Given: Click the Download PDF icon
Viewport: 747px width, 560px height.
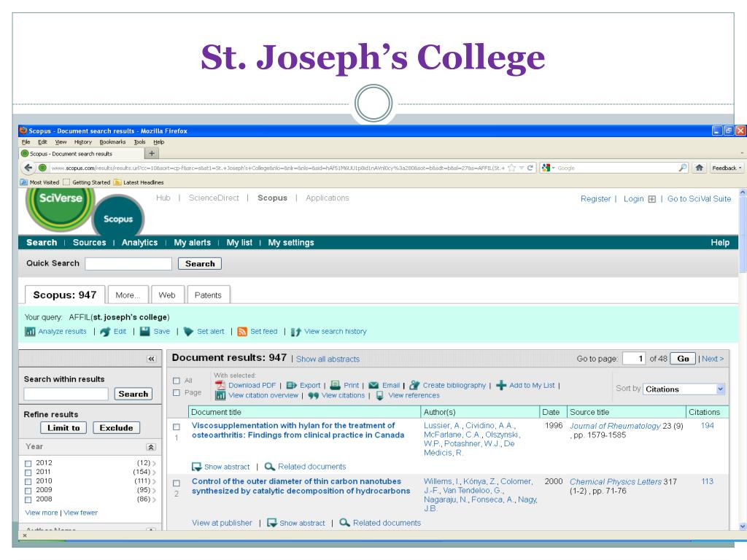Looking at the screenshot, I should point(220,385).
